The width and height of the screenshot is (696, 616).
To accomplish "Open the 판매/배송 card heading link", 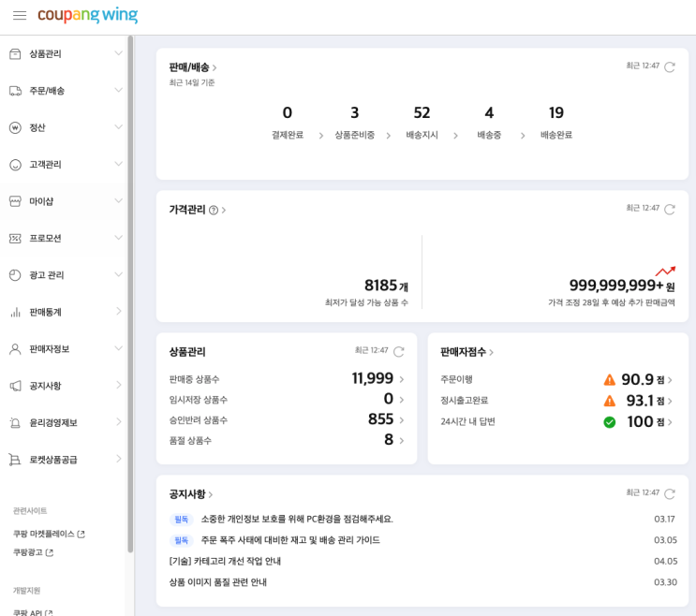I will (193, 67).
